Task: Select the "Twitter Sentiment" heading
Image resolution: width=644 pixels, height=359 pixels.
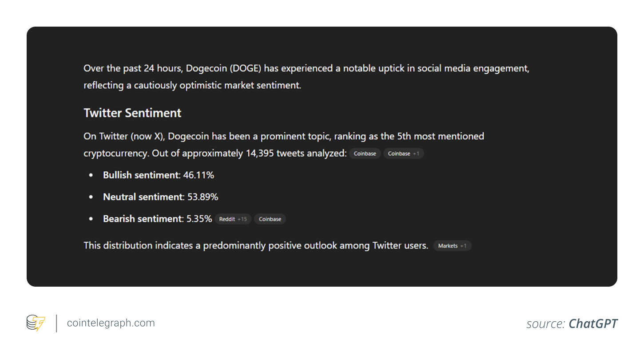Action: coord(132,113)
